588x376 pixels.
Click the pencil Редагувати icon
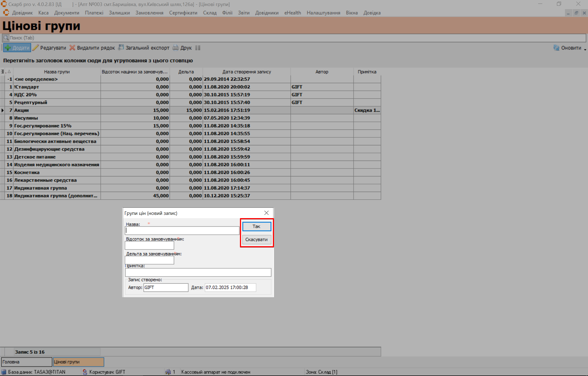[36, 48]
